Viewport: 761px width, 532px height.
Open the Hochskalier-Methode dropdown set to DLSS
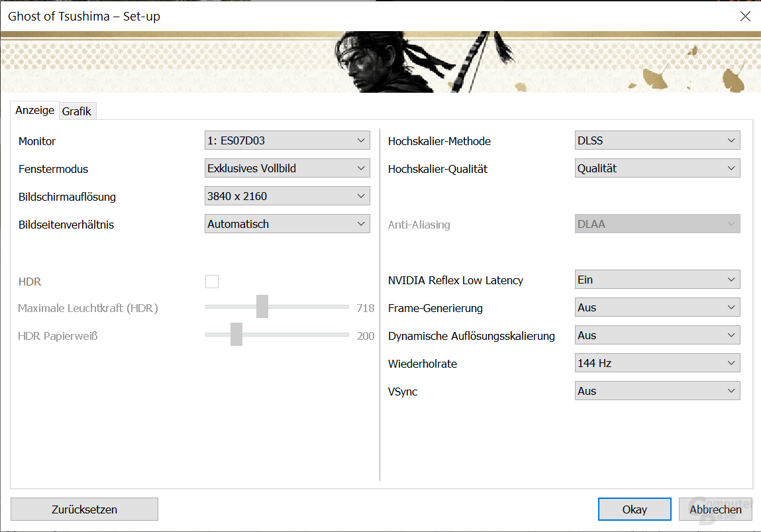click(658, 140)
